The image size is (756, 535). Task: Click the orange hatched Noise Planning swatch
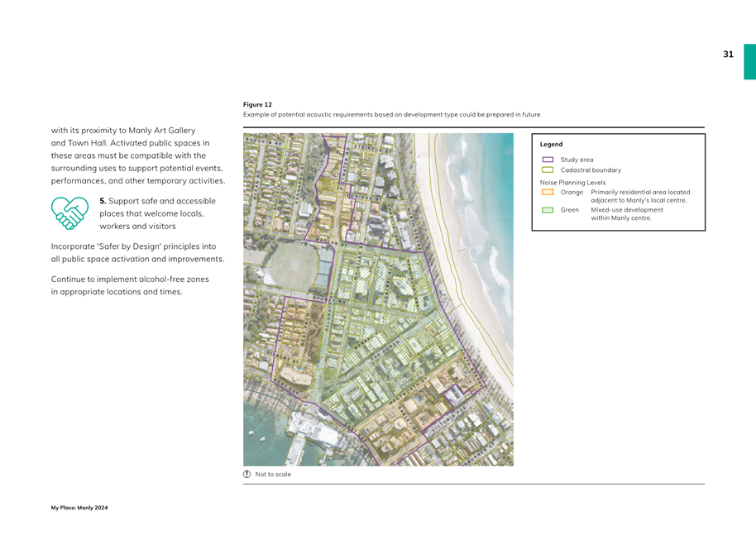pyautogui.click(x=548, y=192)
